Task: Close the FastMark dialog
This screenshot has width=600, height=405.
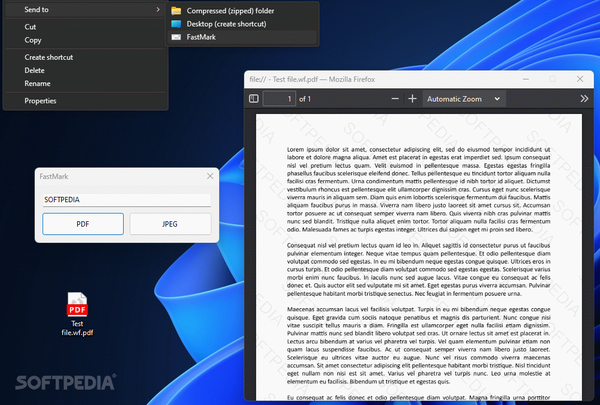Action: pos(210,176)
